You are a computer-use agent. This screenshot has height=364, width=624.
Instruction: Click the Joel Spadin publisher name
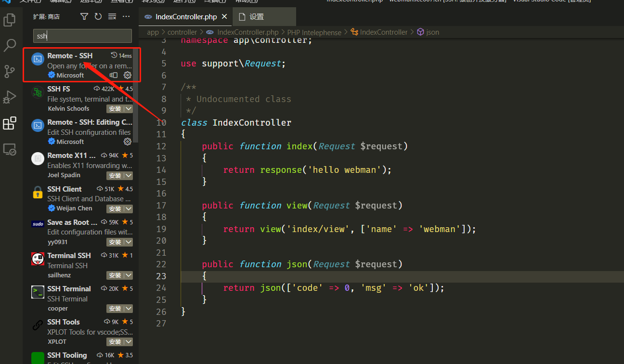coord(64,175)
